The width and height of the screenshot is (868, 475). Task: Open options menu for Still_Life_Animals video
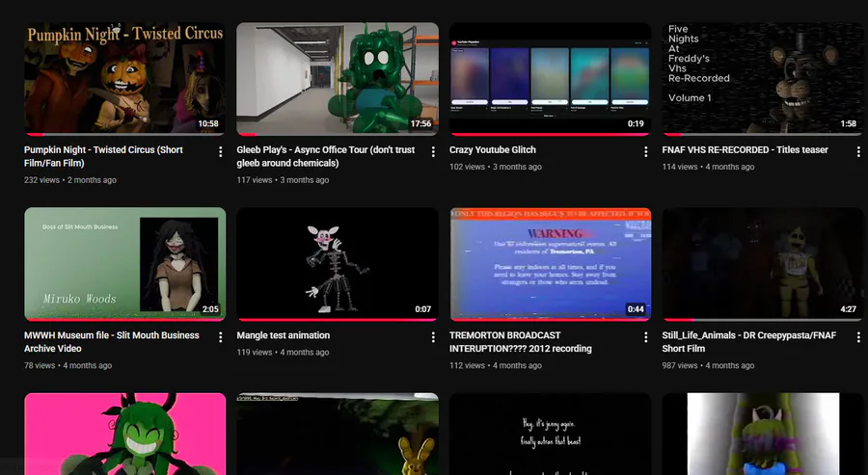pos(858,337)
